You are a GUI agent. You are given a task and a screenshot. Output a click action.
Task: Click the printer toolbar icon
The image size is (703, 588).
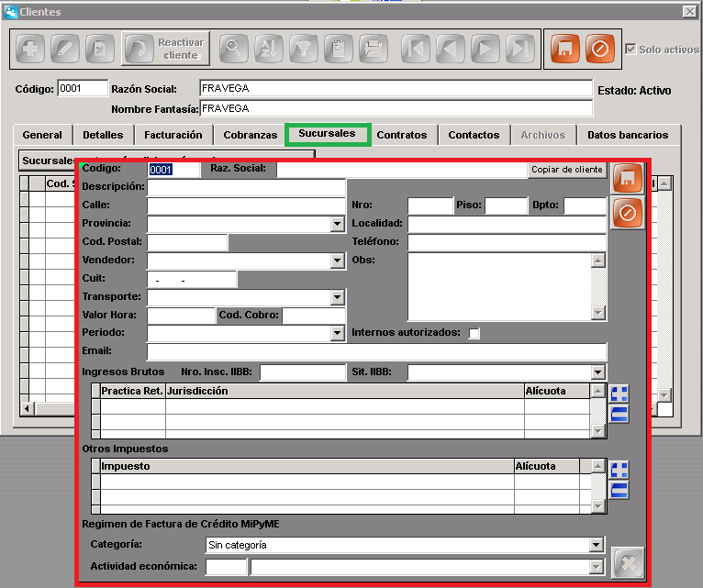click(374, 49)
